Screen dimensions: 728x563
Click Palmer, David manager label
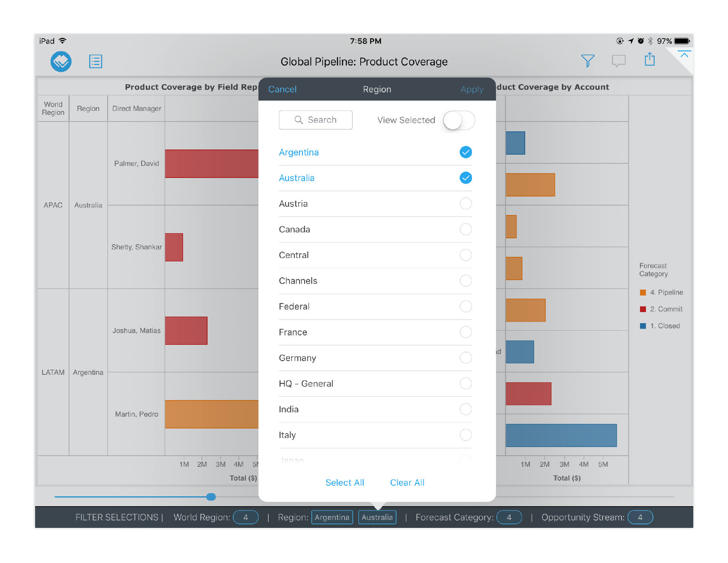click(137, 164)
